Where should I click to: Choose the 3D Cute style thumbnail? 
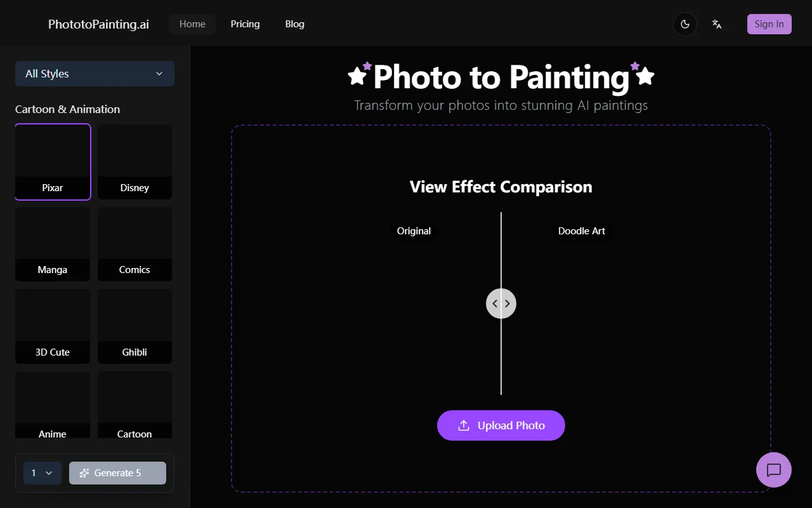coord(53,326)
